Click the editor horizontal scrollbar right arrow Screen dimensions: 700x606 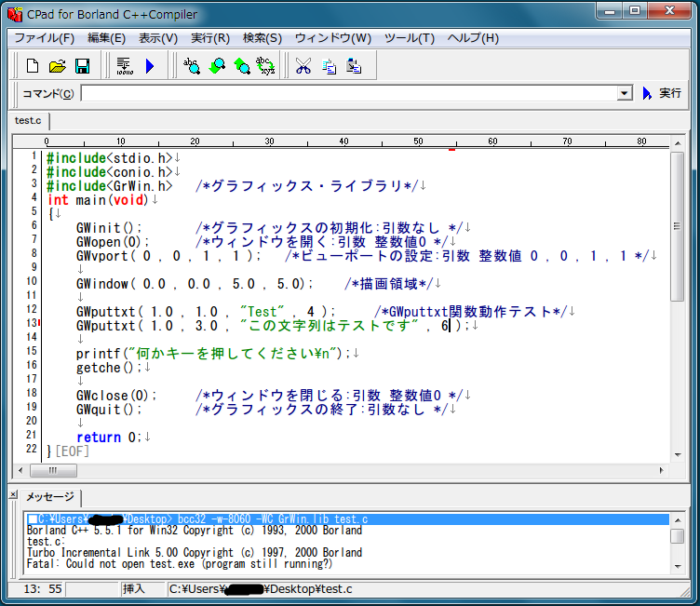tap(662, 470)
